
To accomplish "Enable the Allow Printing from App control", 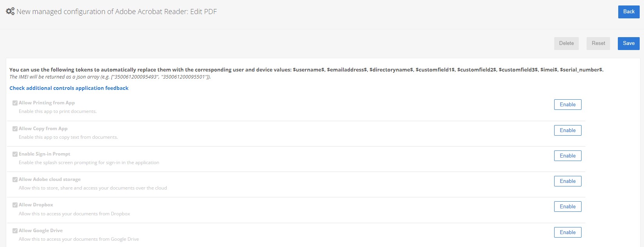I will click(567, 104).
